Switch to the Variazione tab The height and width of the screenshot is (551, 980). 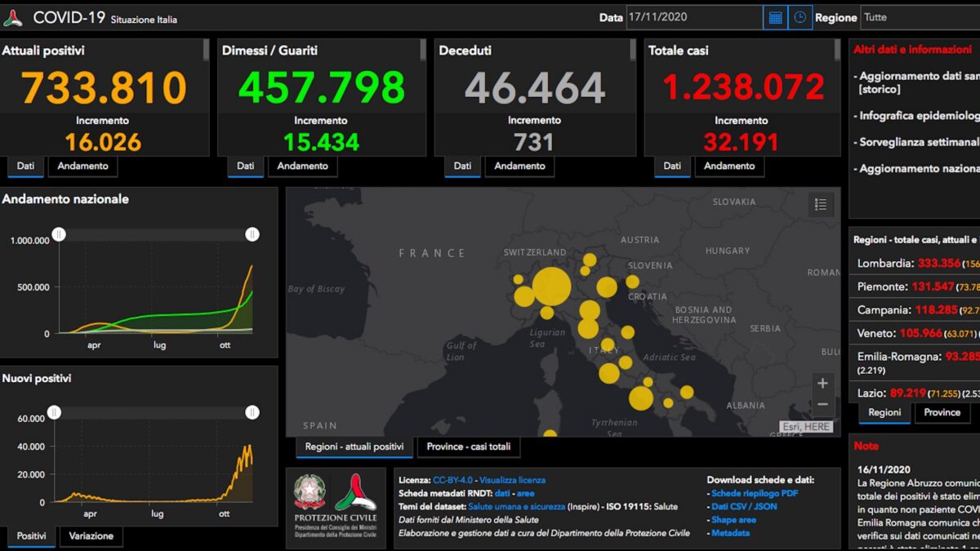coord(91,535)
